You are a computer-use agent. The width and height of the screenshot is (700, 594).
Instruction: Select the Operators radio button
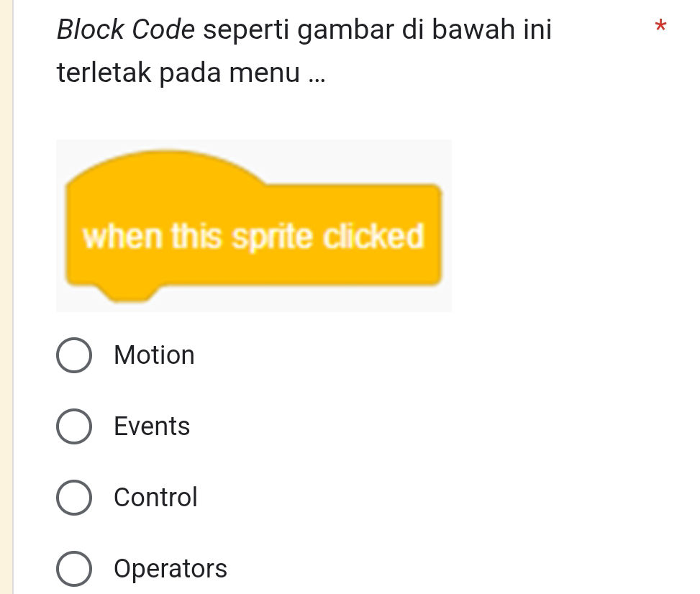[x=74, y=568]
